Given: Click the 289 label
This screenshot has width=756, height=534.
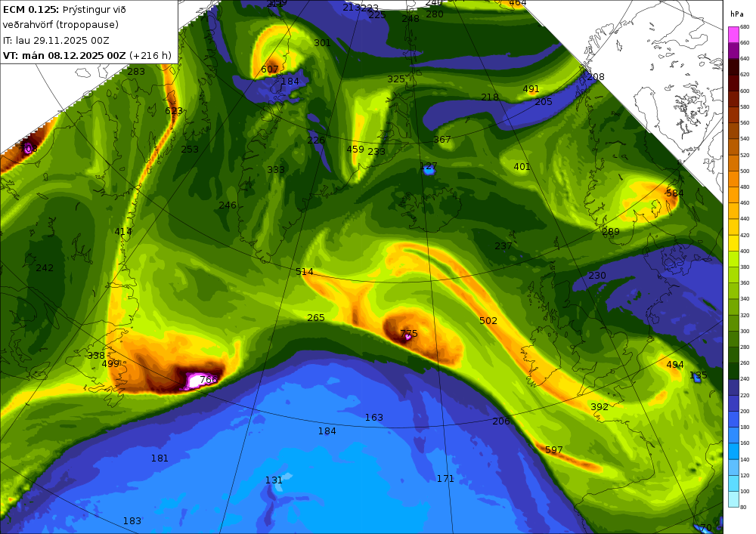Looking at the screenshot, I should (610, 232).
